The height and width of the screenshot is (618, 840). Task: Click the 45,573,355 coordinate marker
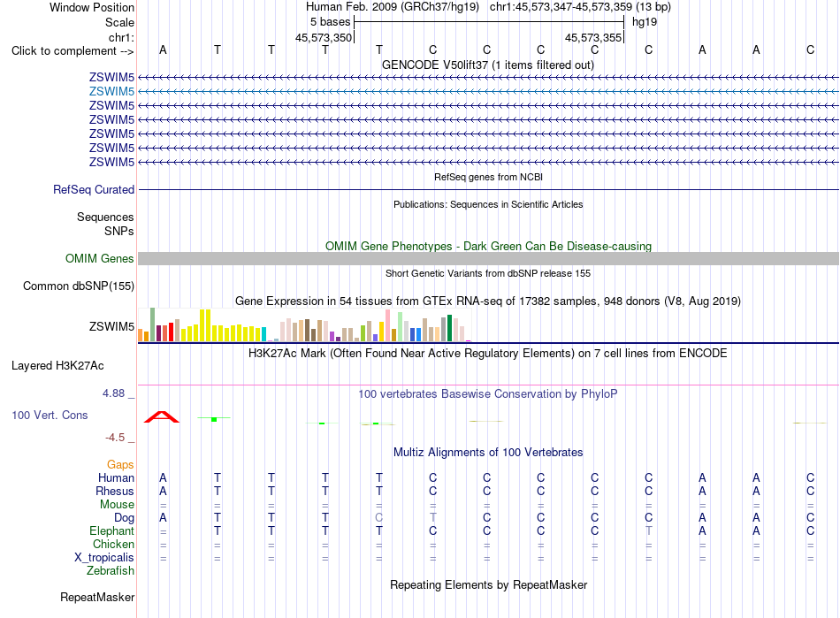pos(593,37)
